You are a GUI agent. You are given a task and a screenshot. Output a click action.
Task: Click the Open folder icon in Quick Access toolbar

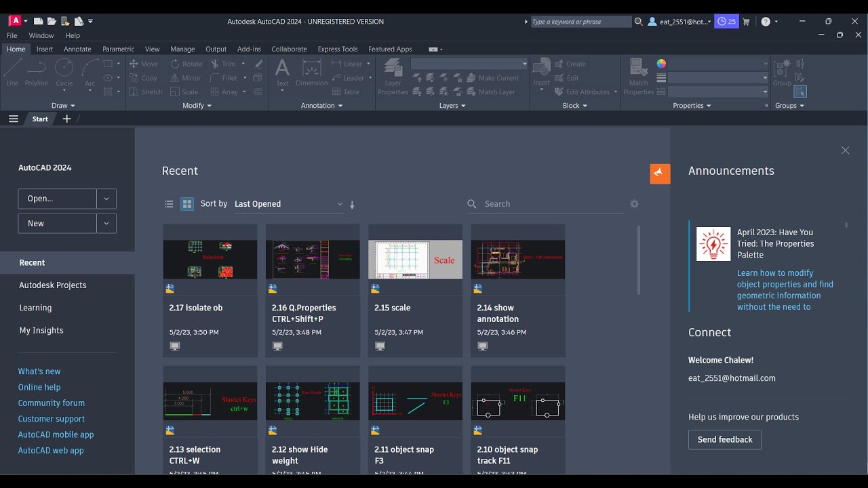[52, 21]
